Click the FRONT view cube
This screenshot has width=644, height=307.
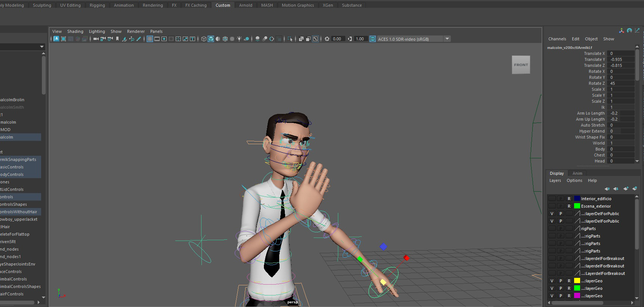[521, 65]
